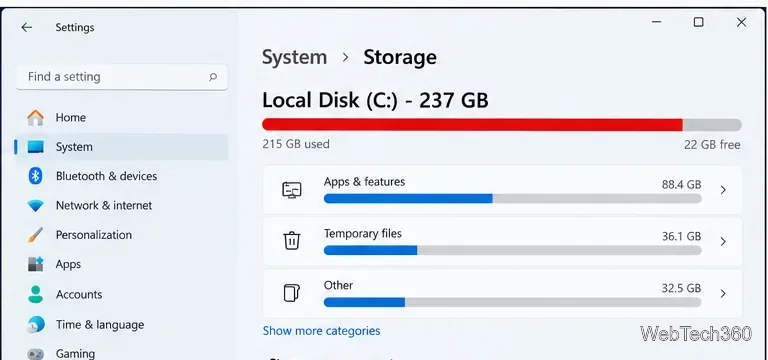
Task: Click the 32.5 GB value
Action: click(681, 288)
